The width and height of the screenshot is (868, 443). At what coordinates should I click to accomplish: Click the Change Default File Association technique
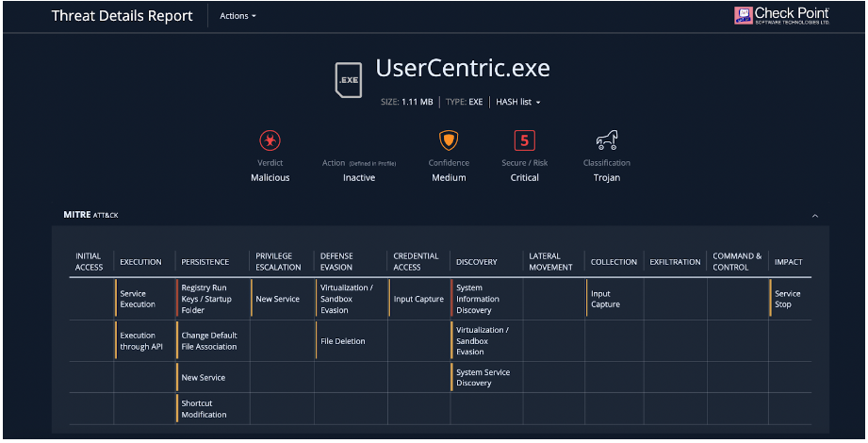(209, 341)
